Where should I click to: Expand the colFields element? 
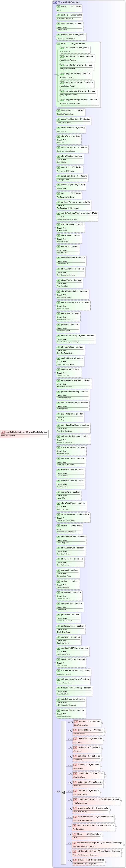[102, 758]
